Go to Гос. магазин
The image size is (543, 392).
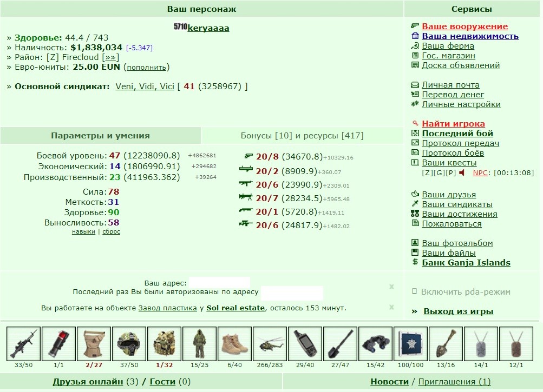click(x=448, y=55)
